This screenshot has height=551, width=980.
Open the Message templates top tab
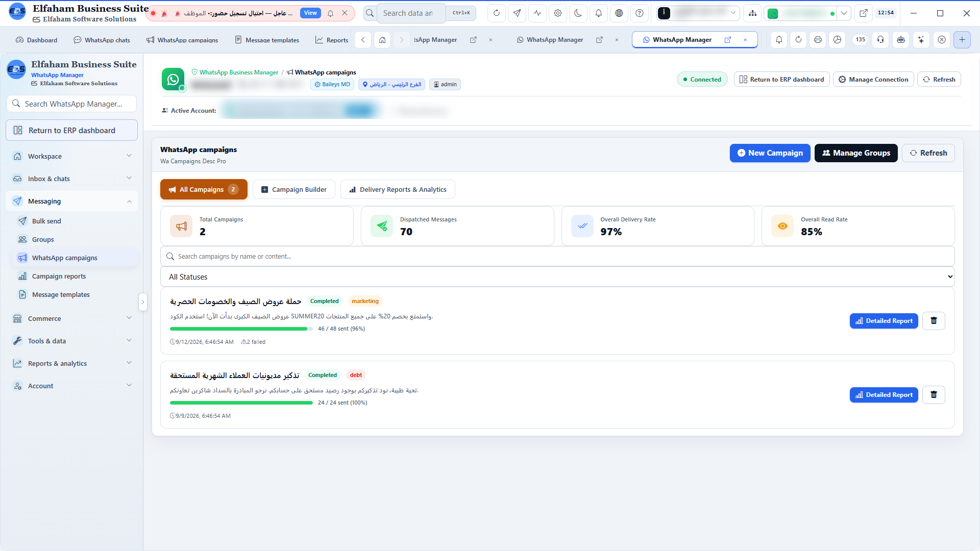(267, 40)
